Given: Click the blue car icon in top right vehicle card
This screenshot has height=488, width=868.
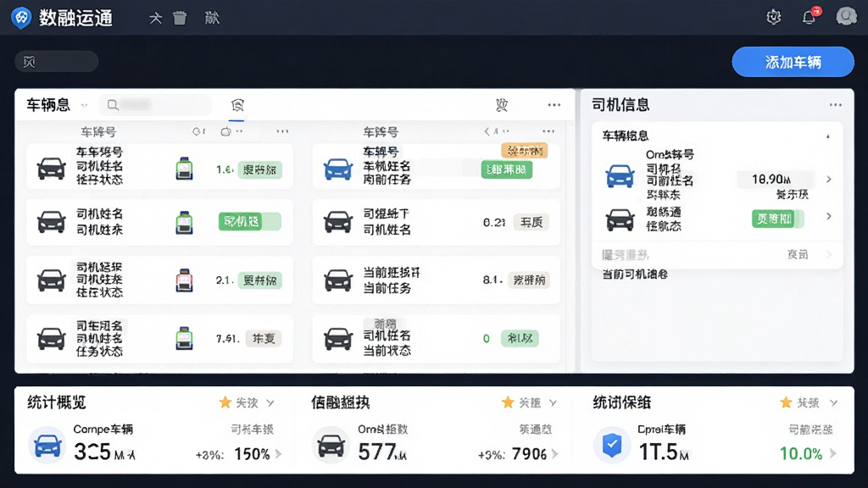Looking at the screenshot, I should [x=337, y=169].
